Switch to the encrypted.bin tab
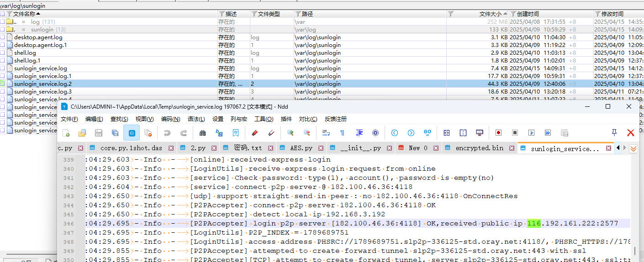This screenshot has height=262, width=644. (479, 148)
